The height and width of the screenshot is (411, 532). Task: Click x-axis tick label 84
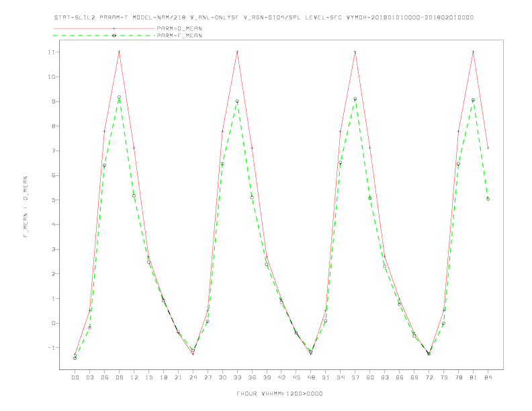tap(488, 377)
